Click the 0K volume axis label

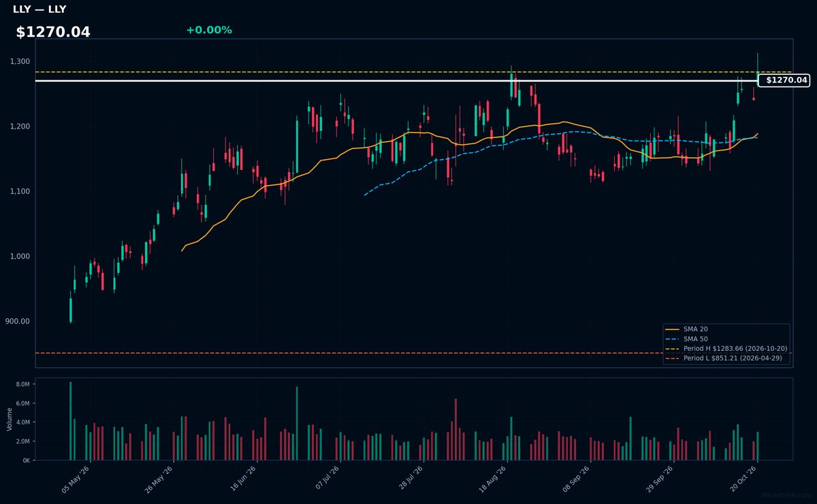27,460
